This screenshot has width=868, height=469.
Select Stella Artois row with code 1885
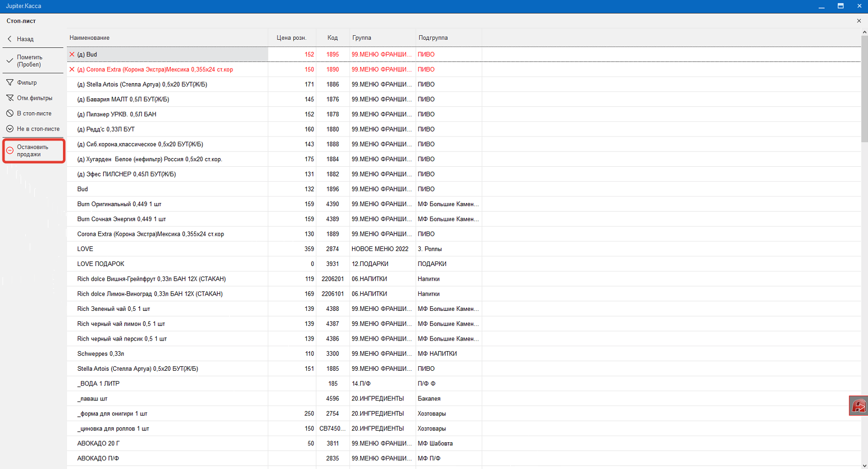[463, 369]
